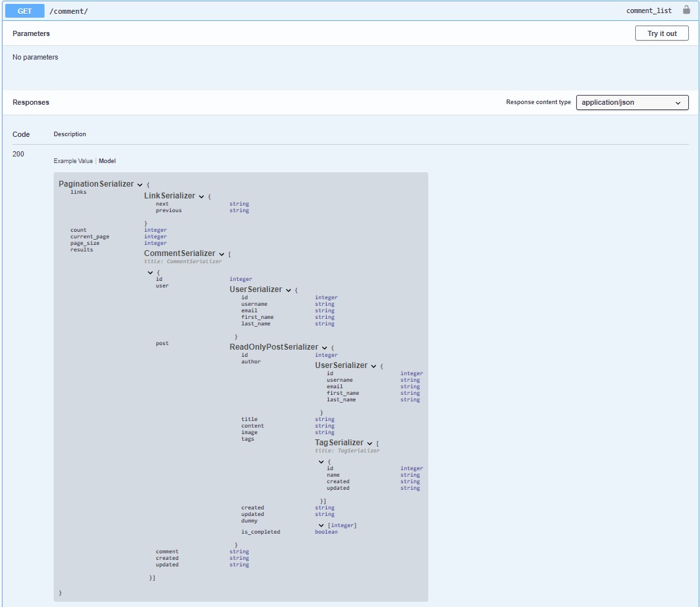Click the authorization padlock icon
The height and width of the screenshot is (607, 700).
coord(686,10)
